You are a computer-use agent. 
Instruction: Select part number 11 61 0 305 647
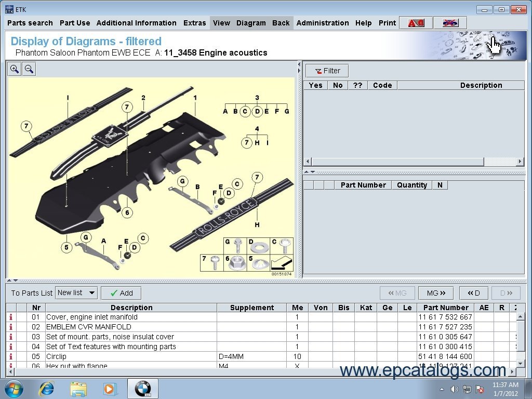(445, 337)
